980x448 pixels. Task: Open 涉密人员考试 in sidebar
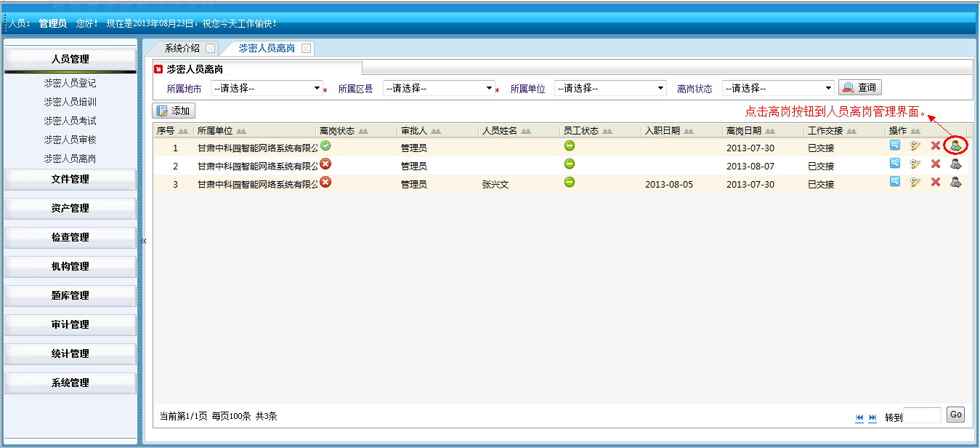[70, 121]
